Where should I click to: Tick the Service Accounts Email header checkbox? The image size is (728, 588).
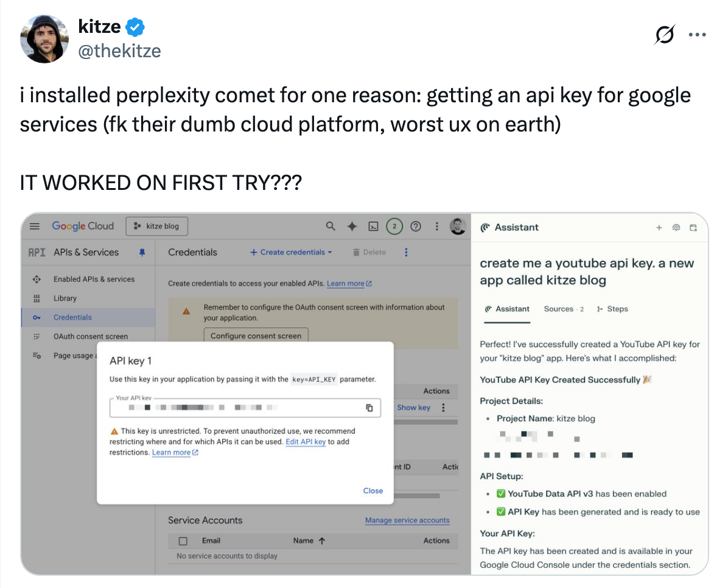point(183,541)
